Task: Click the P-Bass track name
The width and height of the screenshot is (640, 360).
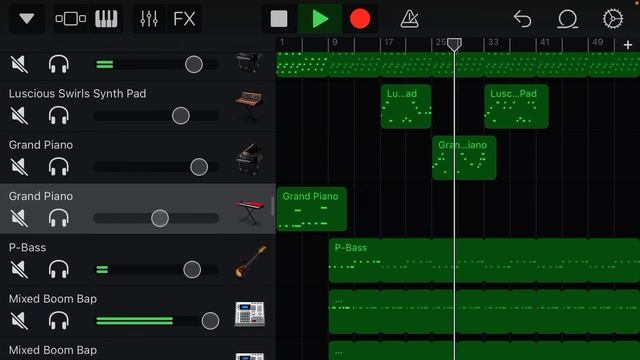Action: pos(27,247)
